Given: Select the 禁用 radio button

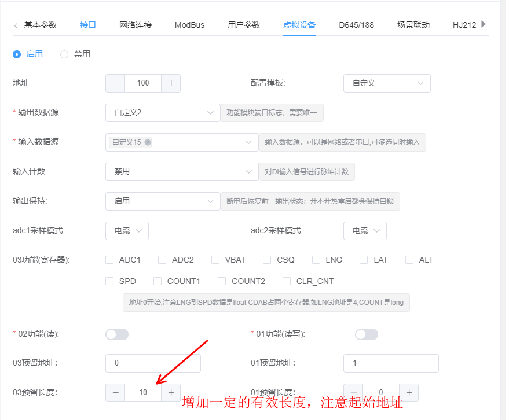Looking at the screenshot, I should click(64, 54).
